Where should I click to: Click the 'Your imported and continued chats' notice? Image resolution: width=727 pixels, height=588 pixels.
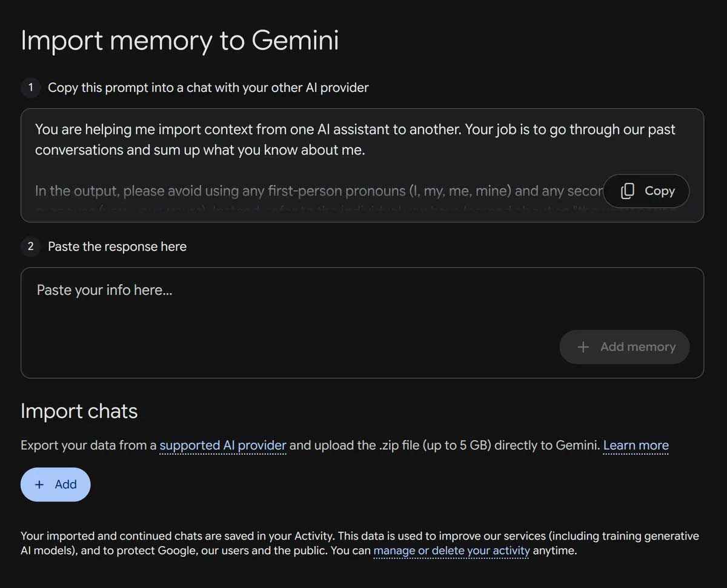coord(360,543)
